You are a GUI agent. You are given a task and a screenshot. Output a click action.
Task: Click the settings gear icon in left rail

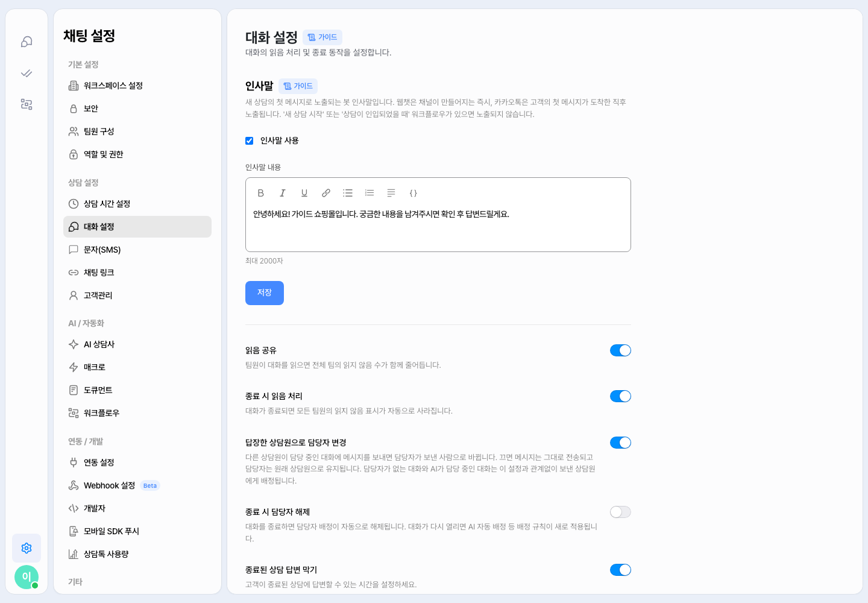pos(27,548)
